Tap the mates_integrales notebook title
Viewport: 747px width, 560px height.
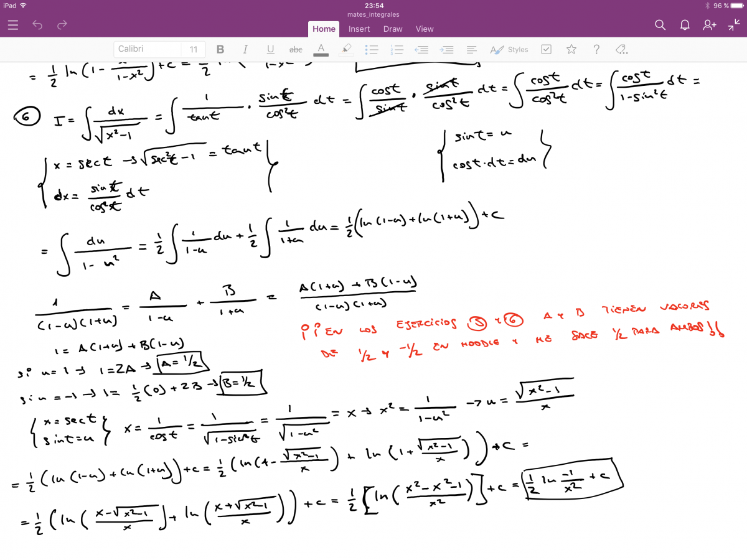[x=374, y=14]
